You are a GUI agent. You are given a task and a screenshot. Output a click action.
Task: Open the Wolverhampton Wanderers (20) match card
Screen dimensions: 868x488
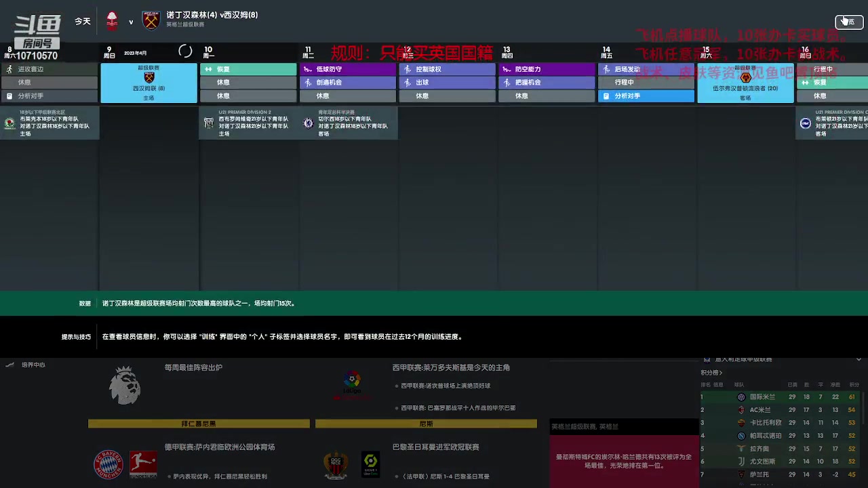745,83
